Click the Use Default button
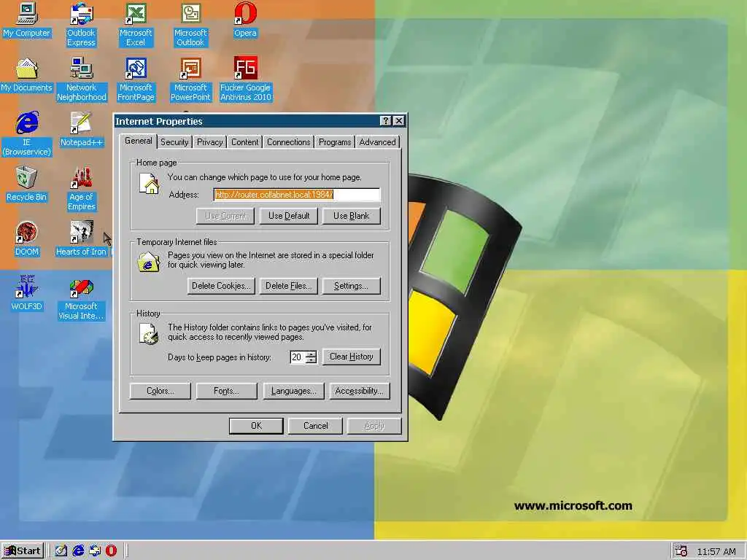747x560 pixels. (289, 216)
